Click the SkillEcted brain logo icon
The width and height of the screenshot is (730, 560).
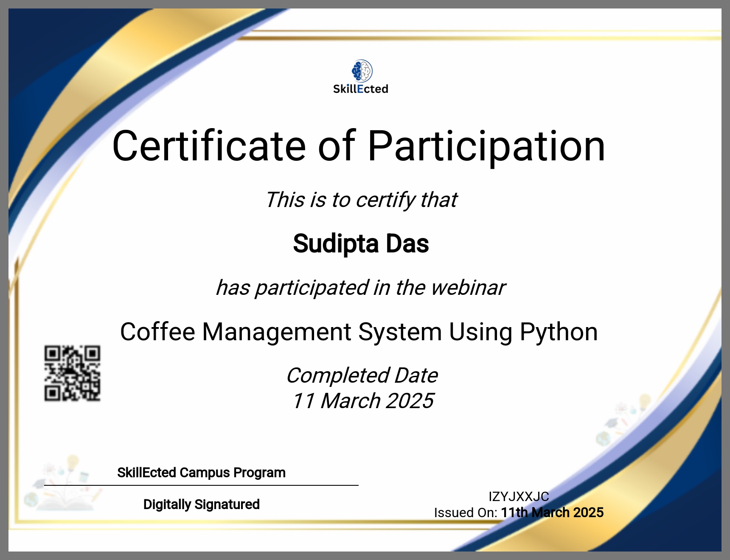pyautogui.click(x=362, y=71)
